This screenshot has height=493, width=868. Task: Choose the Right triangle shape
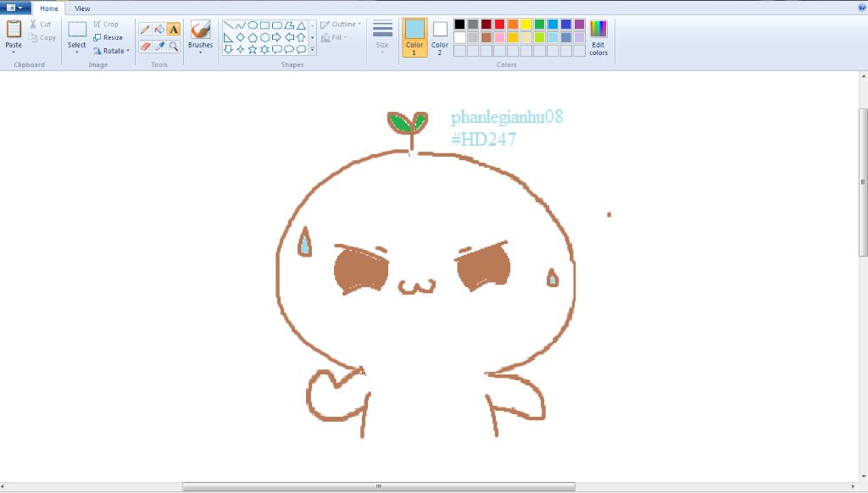click(228, 37)
